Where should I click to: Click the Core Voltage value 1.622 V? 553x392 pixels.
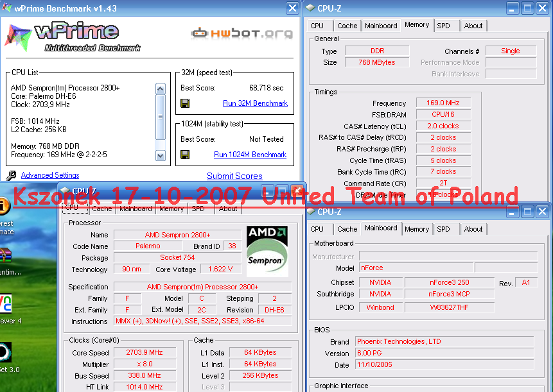pyautogui.click(x=221, y=269)
